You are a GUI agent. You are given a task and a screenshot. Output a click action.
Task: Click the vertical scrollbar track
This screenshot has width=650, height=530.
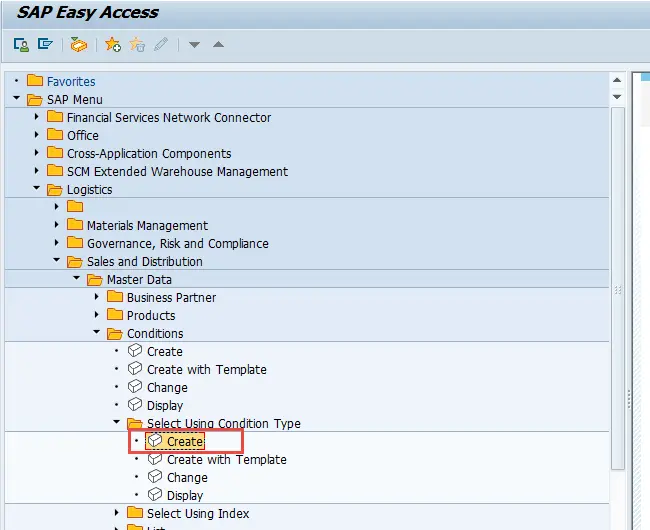618,288
